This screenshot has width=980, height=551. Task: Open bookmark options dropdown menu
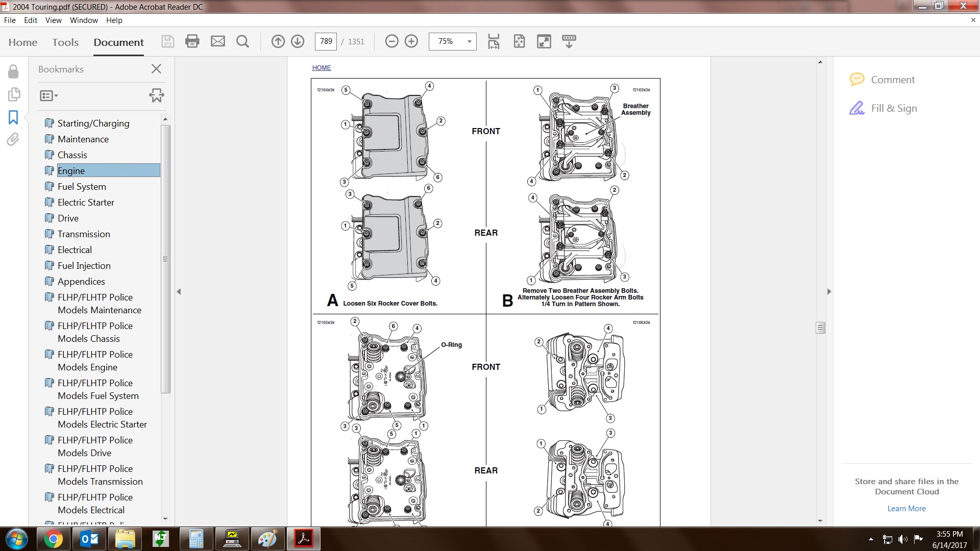pos(49,95)
